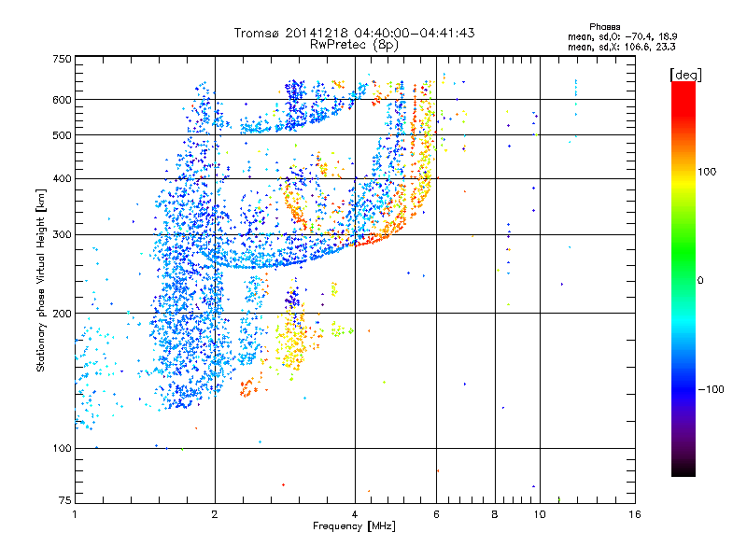Click the '600' y-axis tick label

coord(62,100)
